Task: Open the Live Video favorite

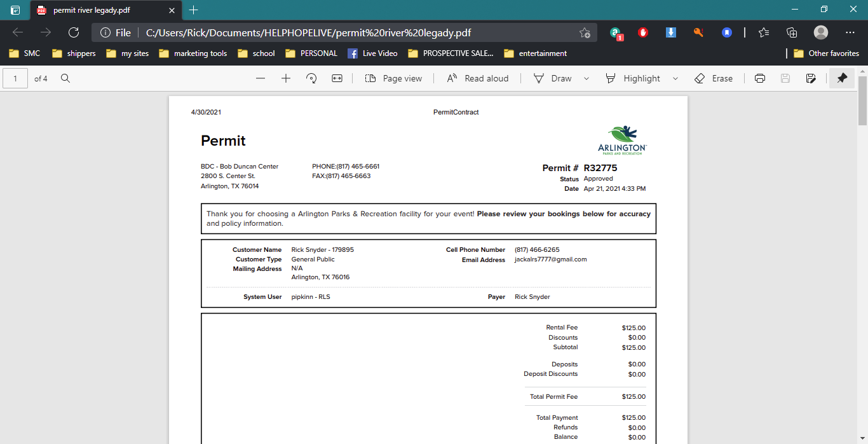Action: (x=373, y=53)
